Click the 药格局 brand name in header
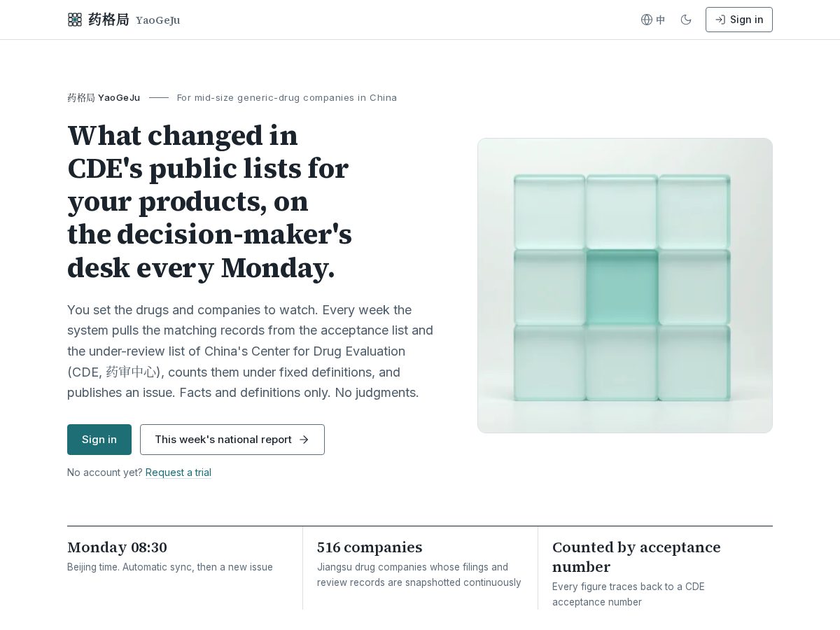 pos(108,20)
